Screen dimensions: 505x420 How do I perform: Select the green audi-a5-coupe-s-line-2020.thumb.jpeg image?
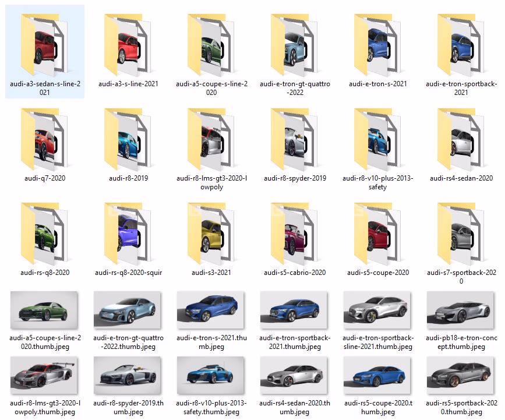[x=44, y=310]
